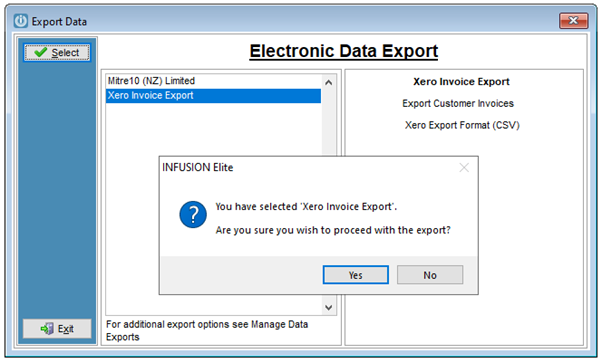Click the Manage Data Exports note text

[x=207, y=331]
